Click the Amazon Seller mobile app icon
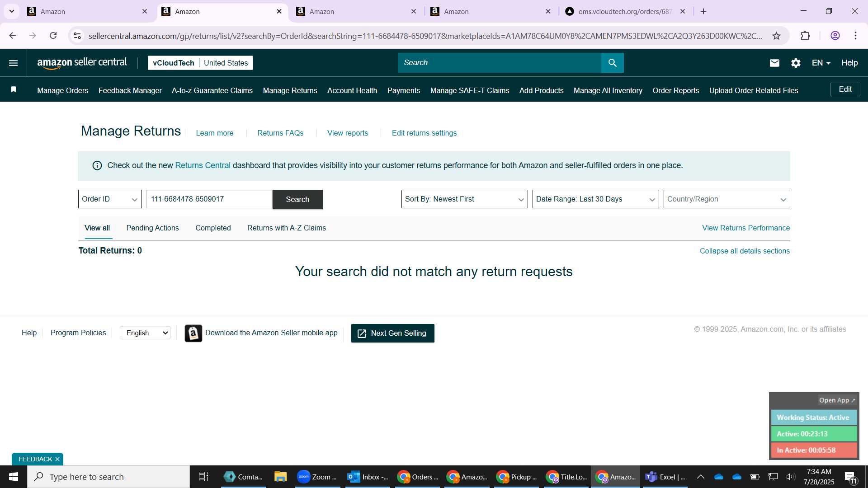The image size is (868, 488). tap(193, 333)
